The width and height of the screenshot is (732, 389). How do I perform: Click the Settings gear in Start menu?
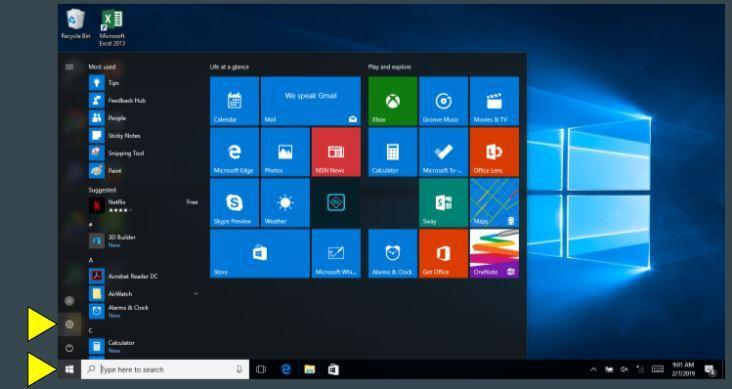[x=70, y=325]
